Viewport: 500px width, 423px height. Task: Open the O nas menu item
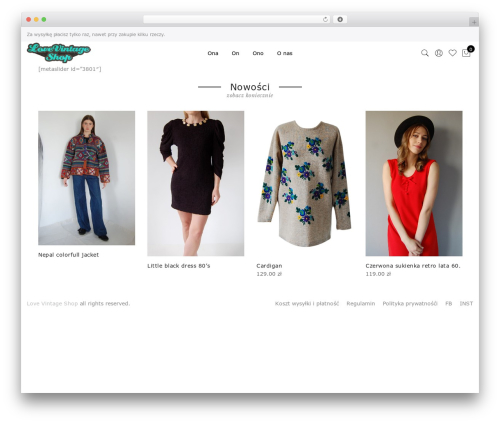click(x=284, y=53)
